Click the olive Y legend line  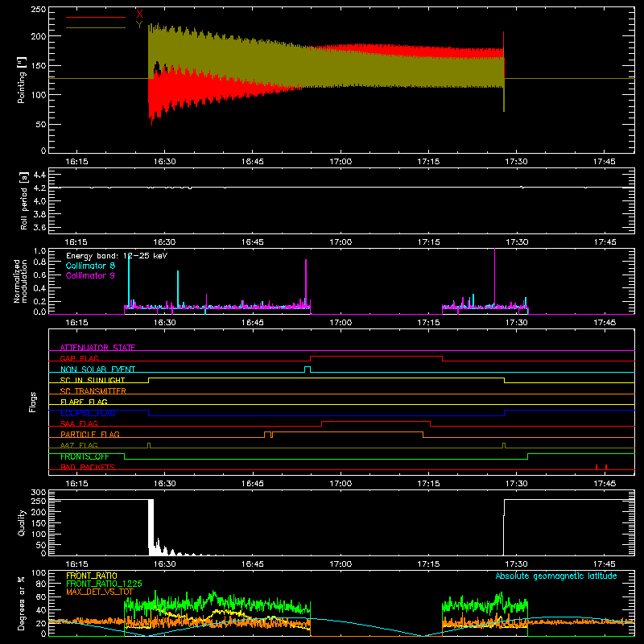click(x=96, y=27)
